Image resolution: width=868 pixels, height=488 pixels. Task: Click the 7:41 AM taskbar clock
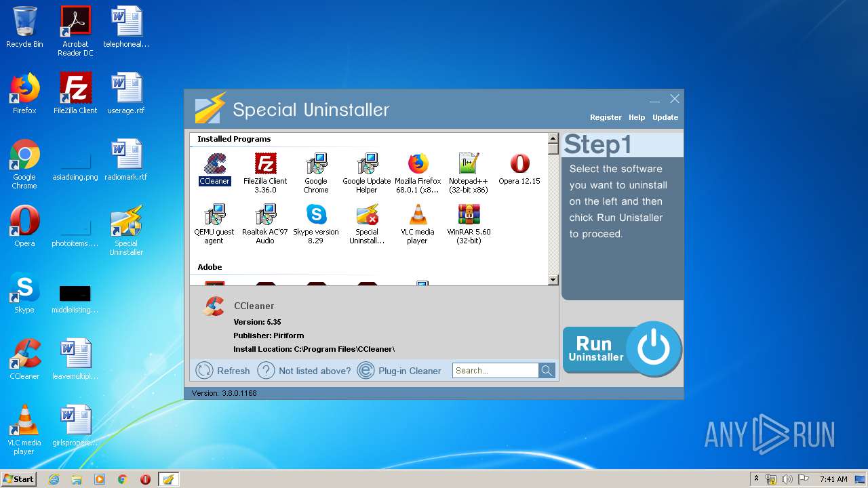pos(833,479)
